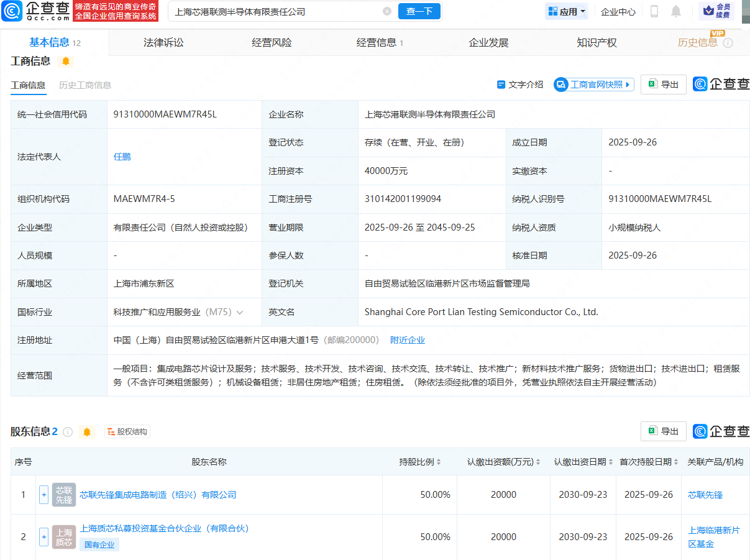Expand the 上海质芯 shareholder row
750x560 pixels.
pos(43,536)
